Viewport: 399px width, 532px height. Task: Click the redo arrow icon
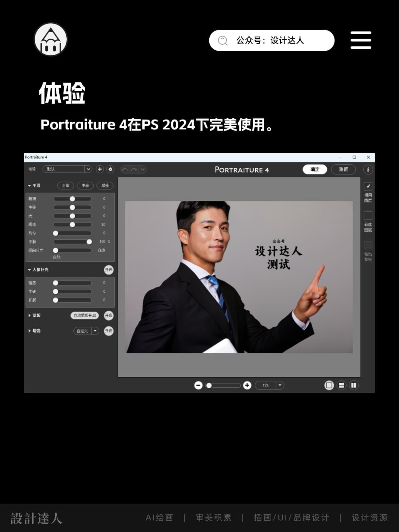coord(134,170)
